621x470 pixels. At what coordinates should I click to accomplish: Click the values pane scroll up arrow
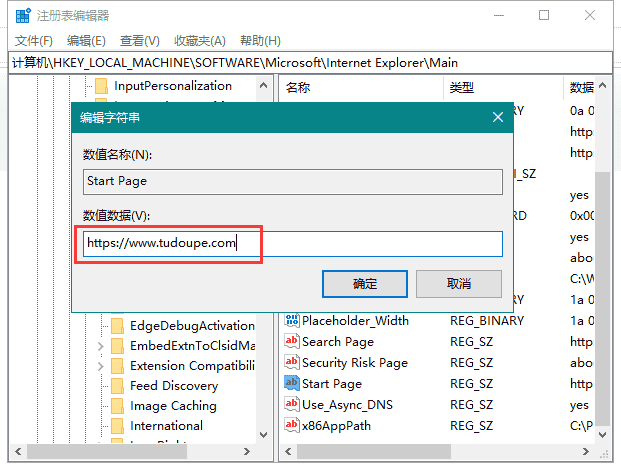[602, 85]
